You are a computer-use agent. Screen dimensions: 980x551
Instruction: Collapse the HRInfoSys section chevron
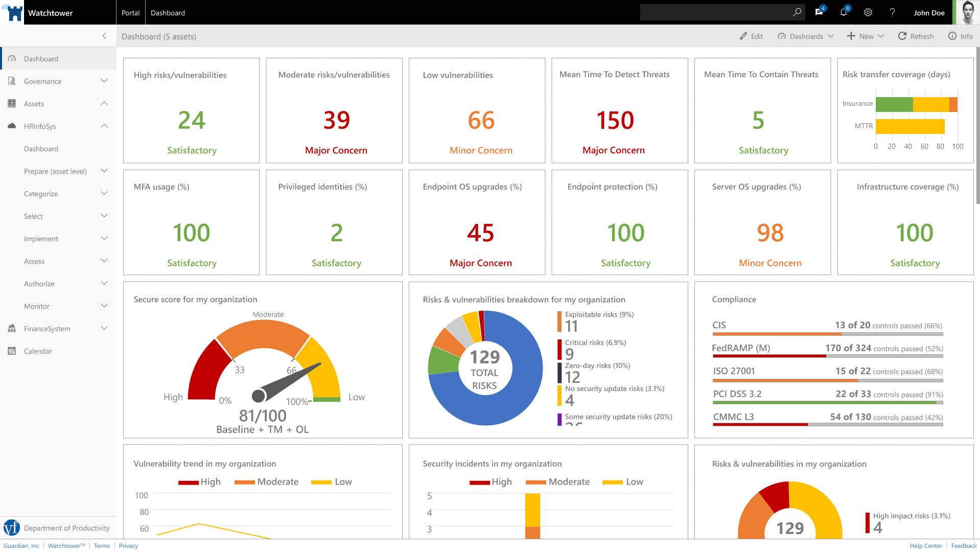104,126
